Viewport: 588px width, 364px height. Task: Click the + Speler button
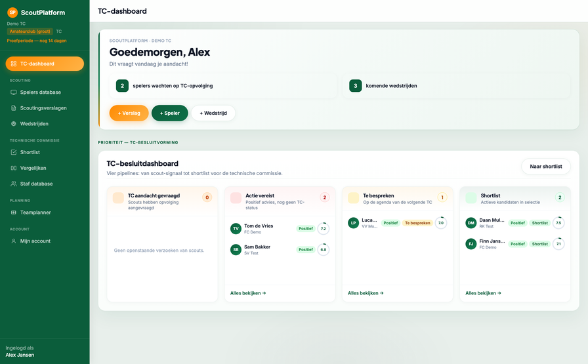coord(170,113)
